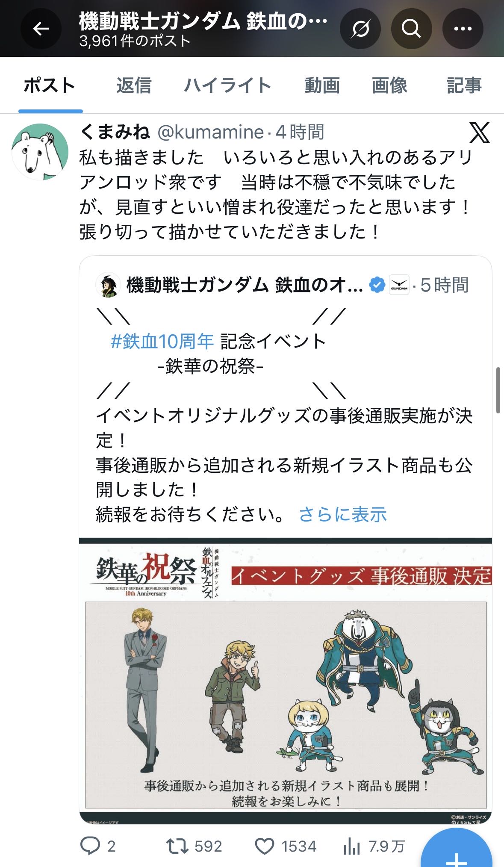View analytics bar chart showing 7.9万
The width and height of the screenshot is (504, 867).
pos(374,846)
